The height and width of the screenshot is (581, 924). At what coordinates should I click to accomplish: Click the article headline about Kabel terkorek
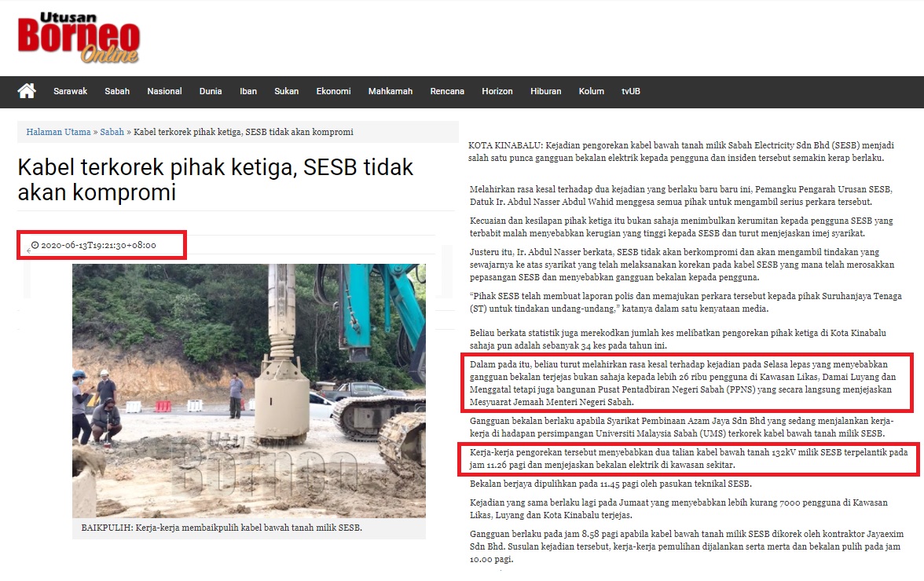(x=215, y=179)
